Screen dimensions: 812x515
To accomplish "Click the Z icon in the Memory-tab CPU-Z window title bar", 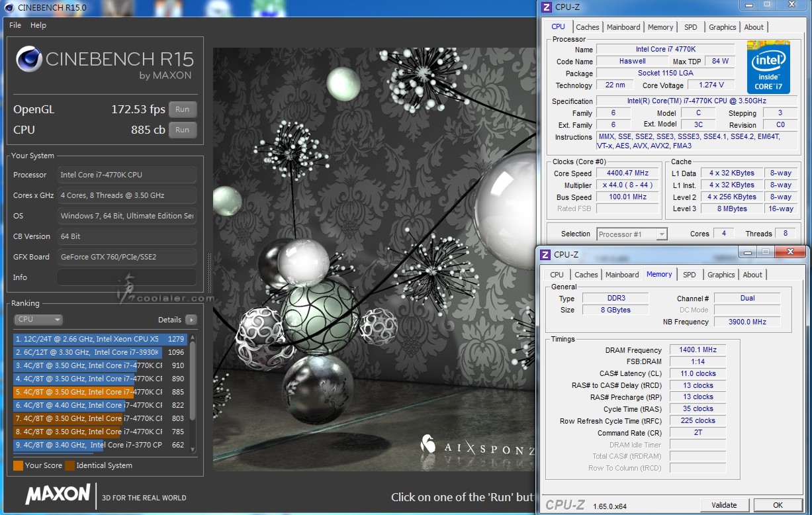I will (545, 254).
